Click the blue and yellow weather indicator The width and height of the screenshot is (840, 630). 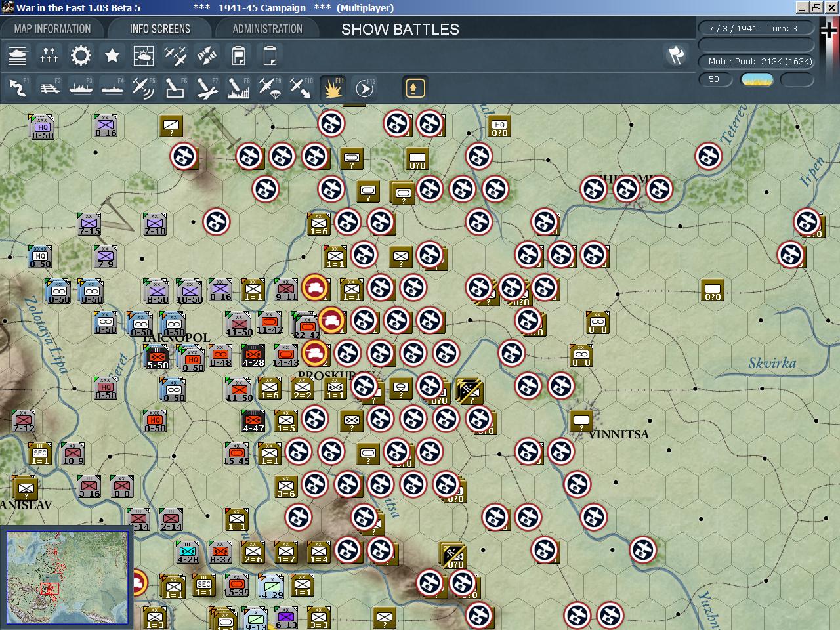point(757,79)
